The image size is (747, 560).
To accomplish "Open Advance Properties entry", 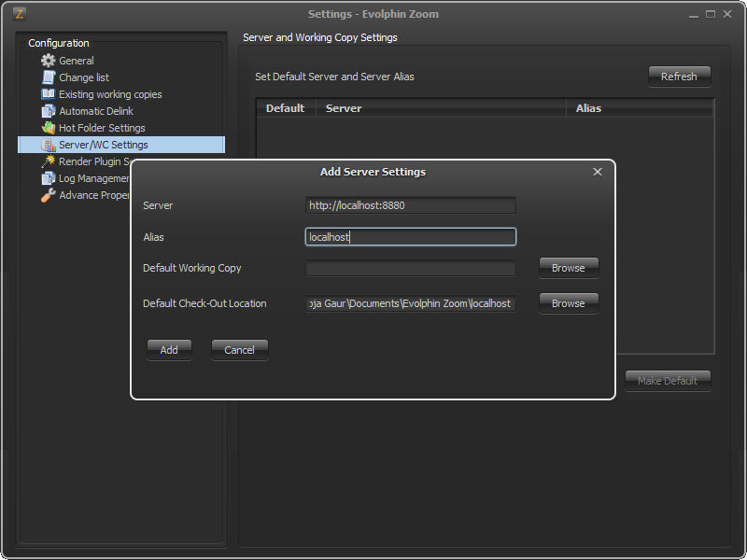I will click(94, 195).
